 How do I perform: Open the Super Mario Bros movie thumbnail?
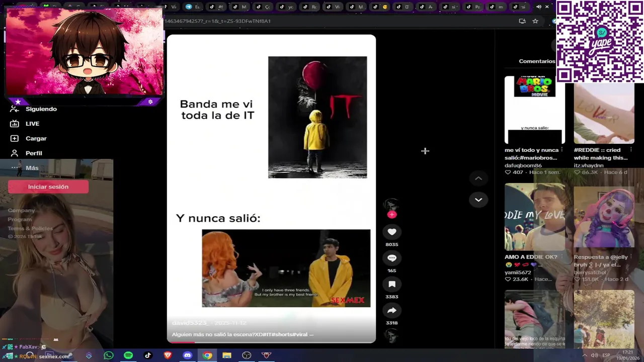[534, 111]
